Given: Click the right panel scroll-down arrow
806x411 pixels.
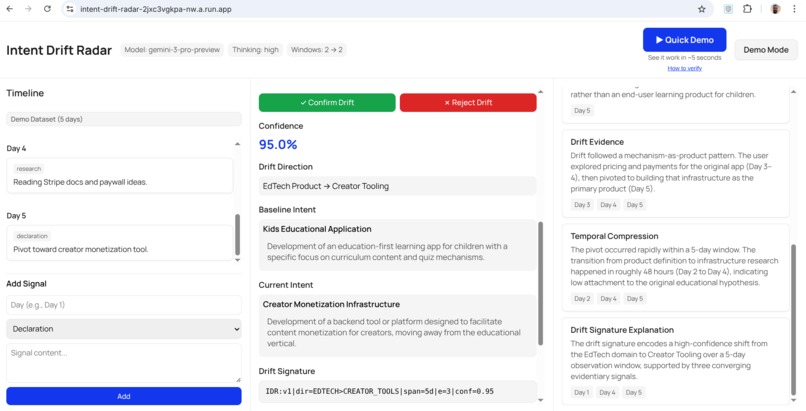Looking at the screenshot, I should pos(793,400).
